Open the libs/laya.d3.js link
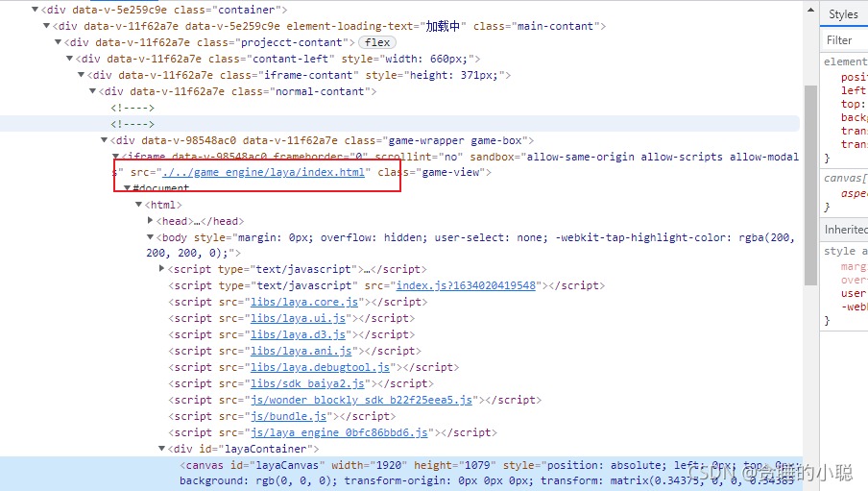 [x=298, y=334]
